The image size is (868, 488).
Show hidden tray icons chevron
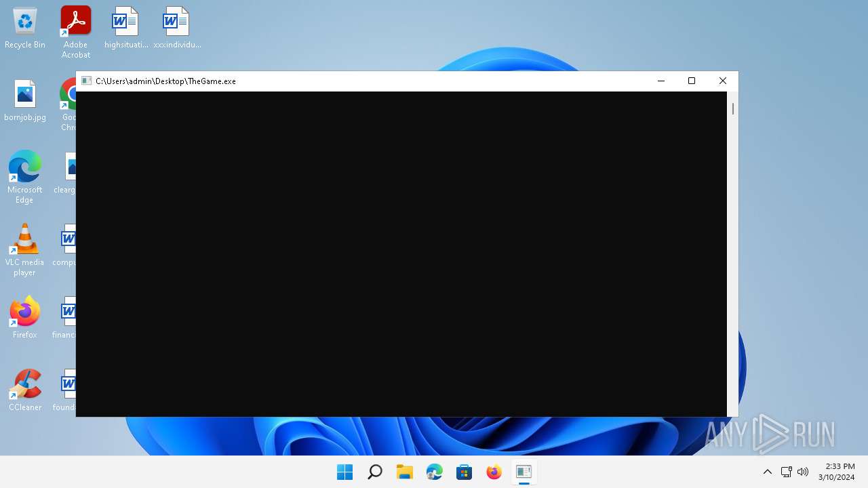tap(768, 472)
